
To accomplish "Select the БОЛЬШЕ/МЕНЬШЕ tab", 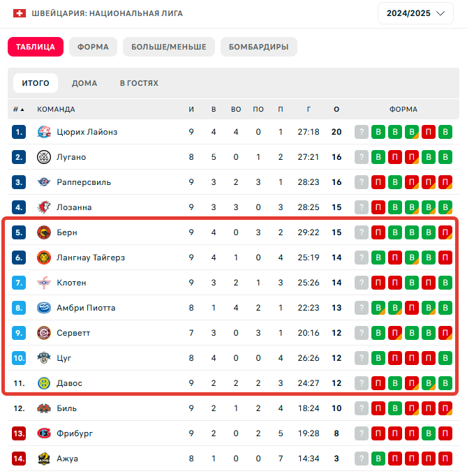I will [x=168, y=47].
